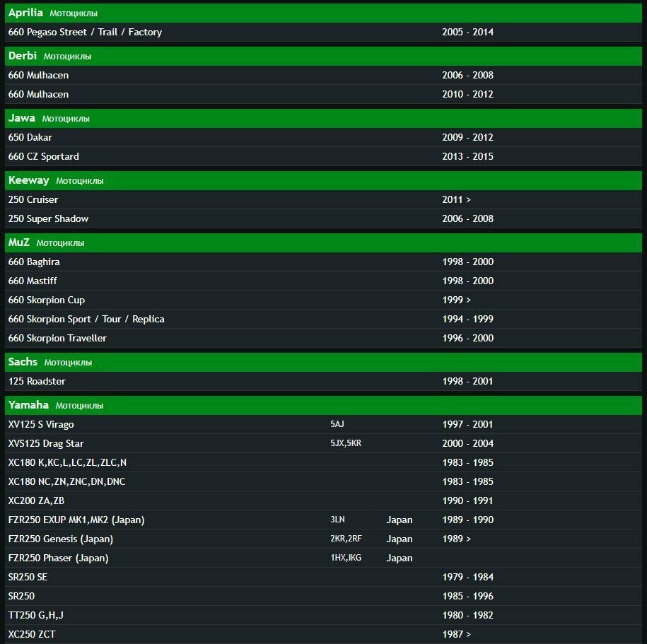Open the Yamaha brand header link

(28, 405)
